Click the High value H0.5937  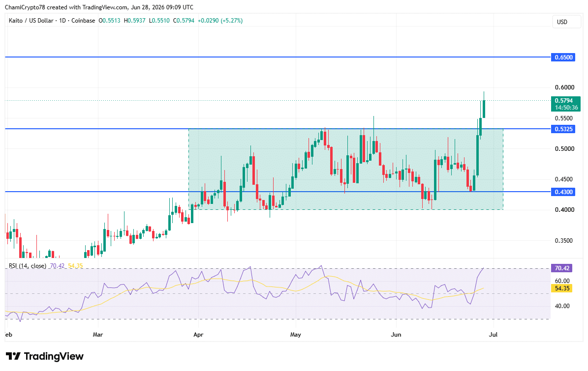(x=134, y=21)
